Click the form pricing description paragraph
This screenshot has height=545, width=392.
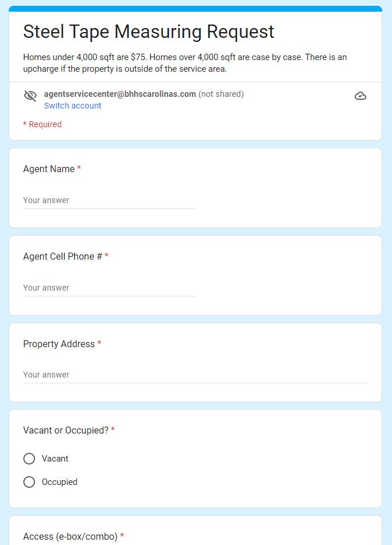click(185, 63)
